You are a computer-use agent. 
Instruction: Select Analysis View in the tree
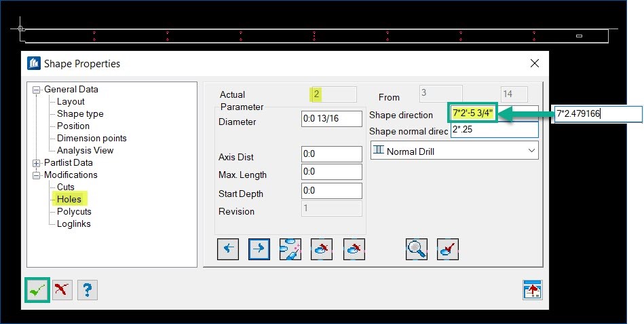coord(85,151)
